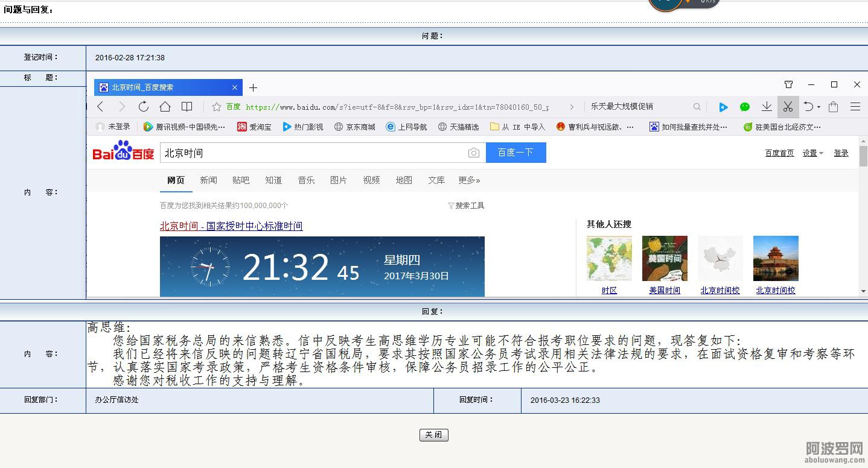Click the 关闭 button
This screenshot has width=868, height=468.
434,435
